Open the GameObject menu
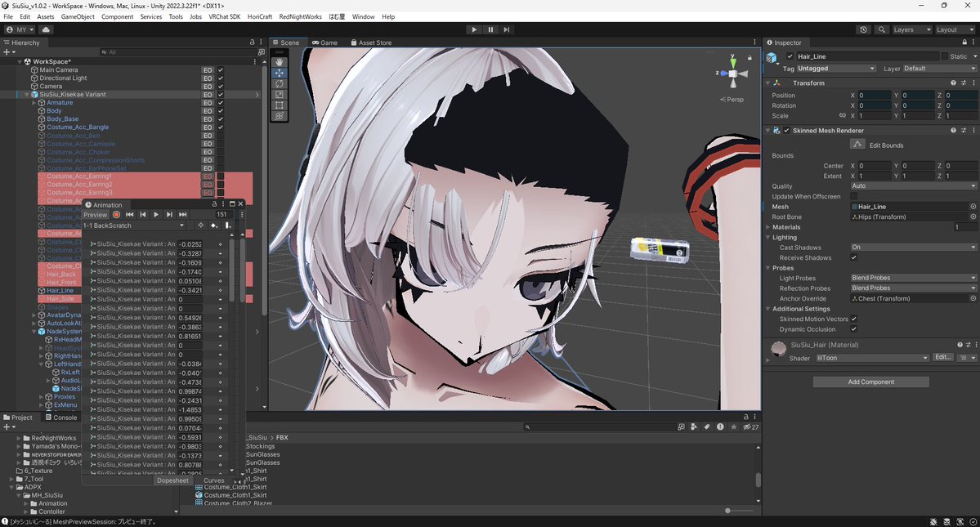980x527 pixels. (x=78, y=17)
